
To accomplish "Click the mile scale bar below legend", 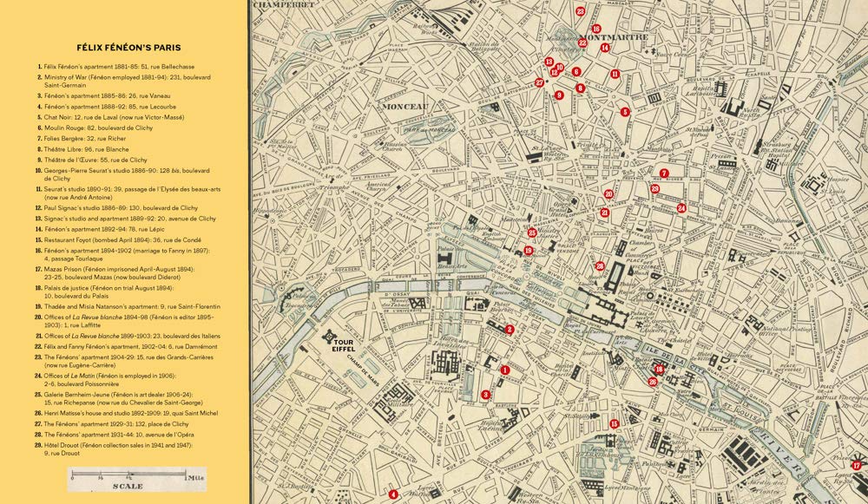I will tap(137, 477).
